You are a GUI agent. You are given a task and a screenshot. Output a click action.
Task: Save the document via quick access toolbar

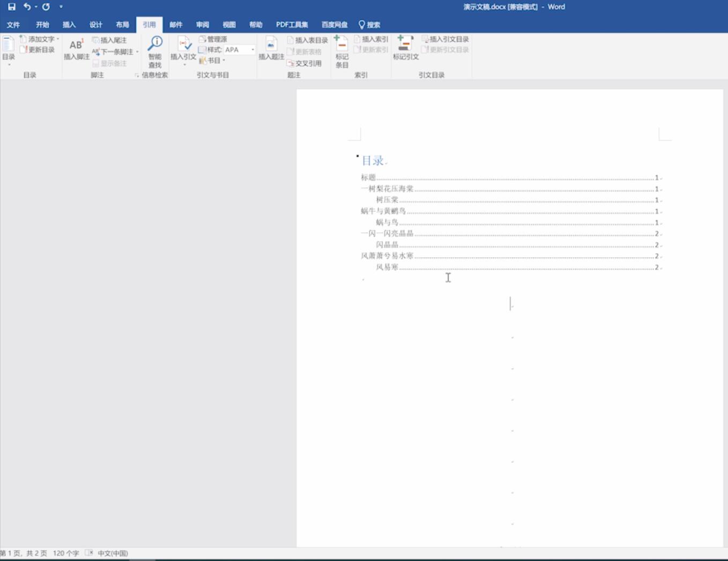tap(11, 7)
